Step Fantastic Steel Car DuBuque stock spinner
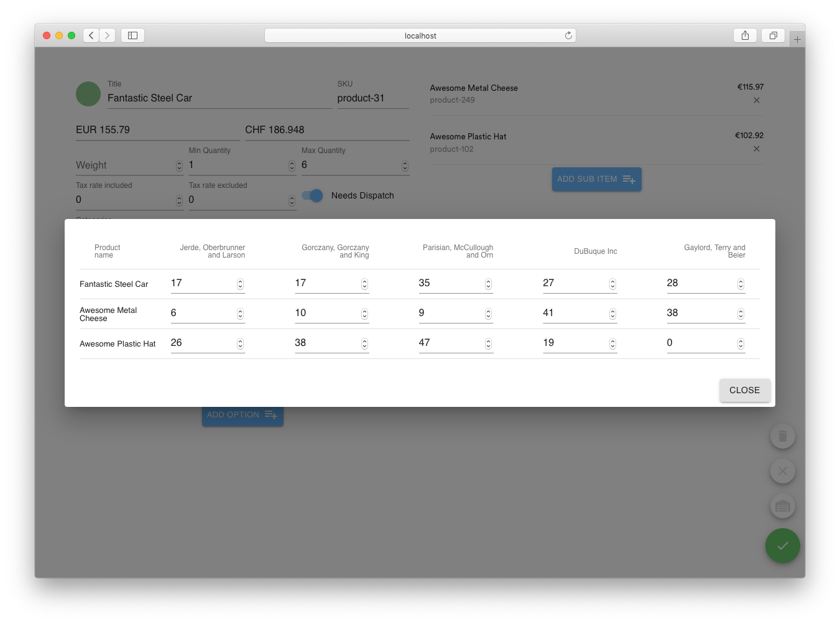 [x=612, y=284]
